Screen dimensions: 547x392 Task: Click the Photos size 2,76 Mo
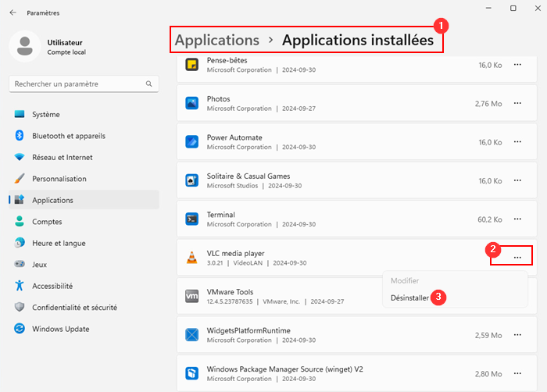(488, 104)
